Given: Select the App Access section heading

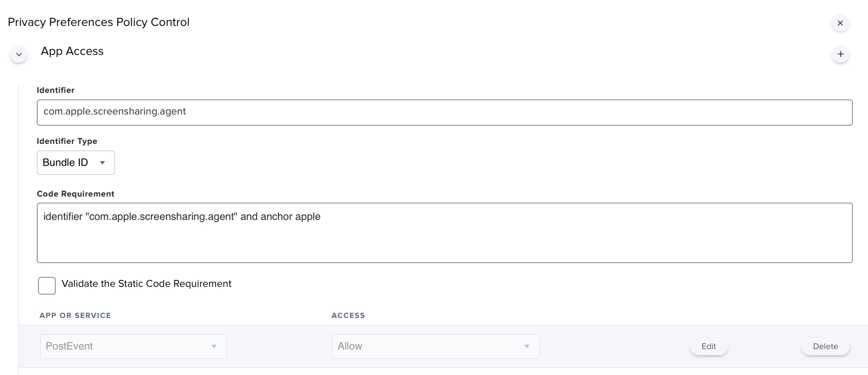Looking at the screenshot, I should 72,51.
